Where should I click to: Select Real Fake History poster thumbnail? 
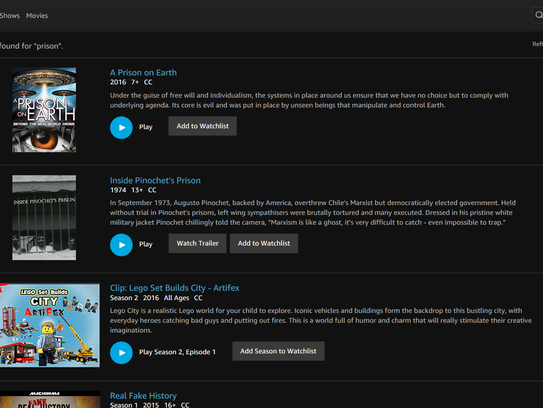click(50, 400)
